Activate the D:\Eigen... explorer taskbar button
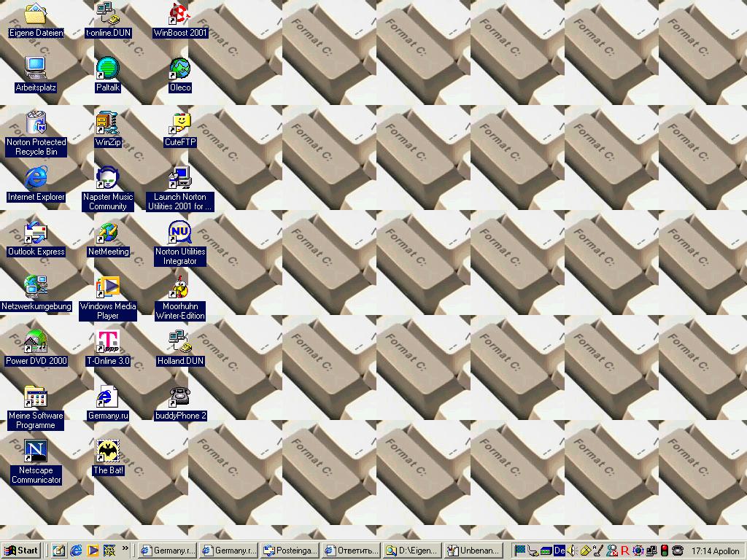The height and width of the screenshot is (560, 747). click(x=413, y=551)
